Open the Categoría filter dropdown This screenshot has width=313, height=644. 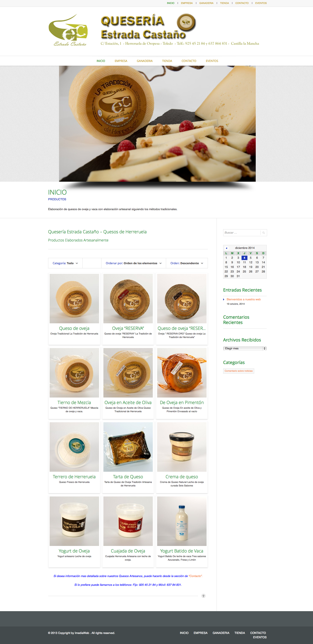point(65,263)
